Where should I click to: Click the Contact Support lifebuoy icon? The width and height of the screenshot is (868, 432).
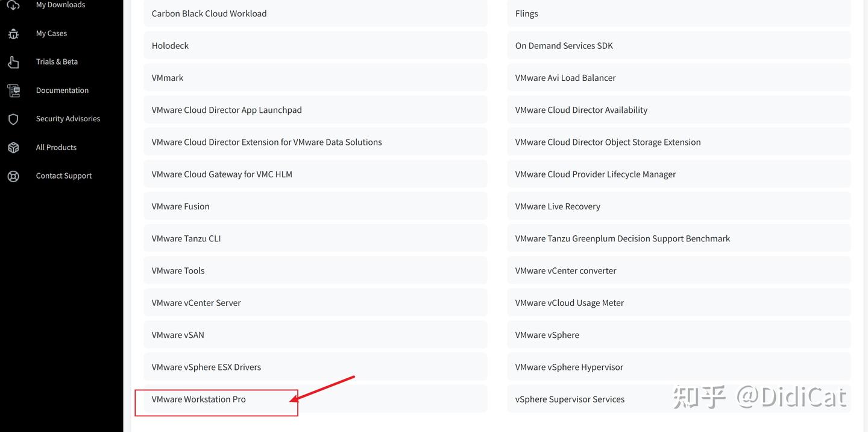point(13,176)
